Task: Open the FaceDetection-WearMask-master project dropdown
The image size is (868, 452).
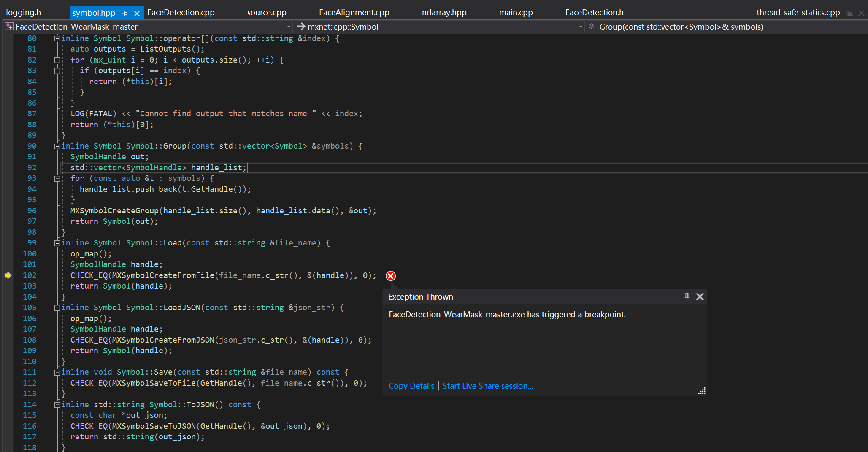Action: pos(289,27)
